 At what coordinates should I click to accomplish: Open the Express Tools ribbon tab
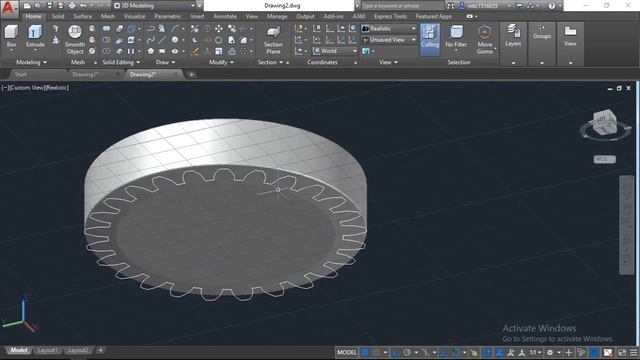[x=390, y=16]
